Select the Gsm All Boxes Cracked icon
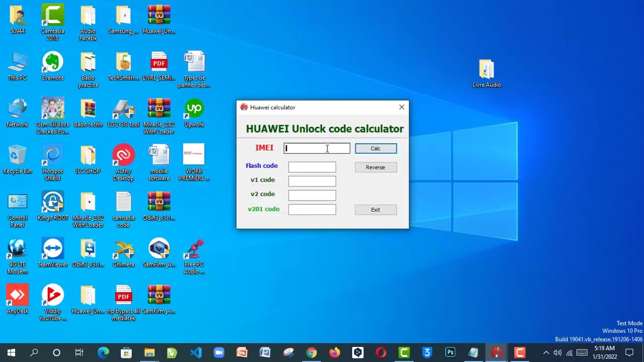The width and height of the screenshot is (644, 362). pos(53,116)
